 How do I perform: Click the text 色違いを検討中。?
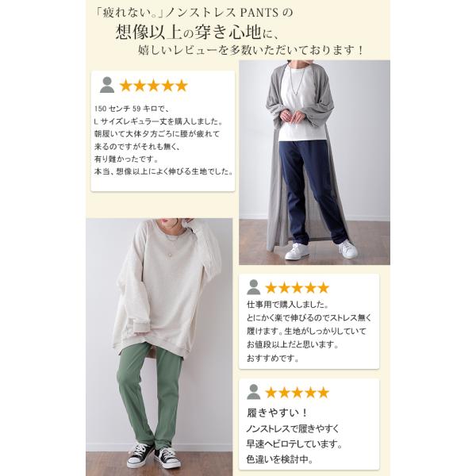(x=279, y=459)
